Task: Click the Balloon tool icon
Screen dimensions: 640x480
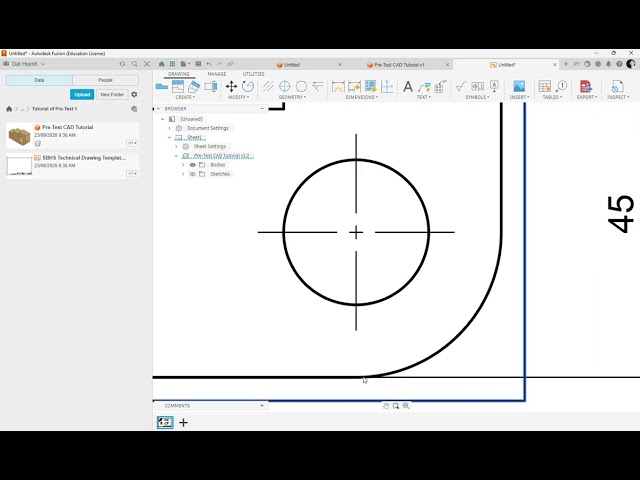Action: pyautogui.click(x=562, y=86)
